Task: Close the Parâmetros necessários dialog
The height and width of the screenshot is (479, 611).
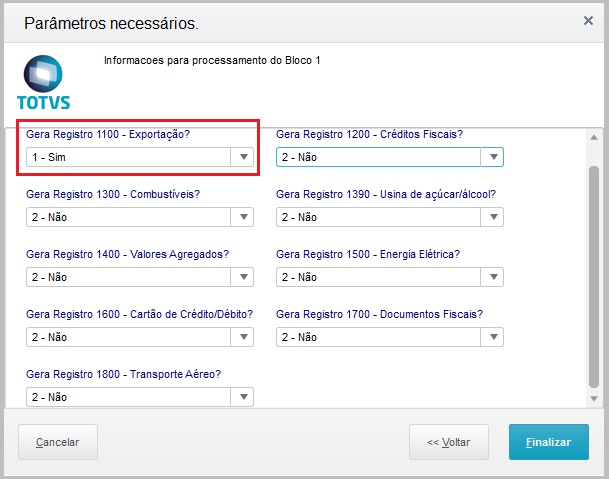Action: [589, 20]
